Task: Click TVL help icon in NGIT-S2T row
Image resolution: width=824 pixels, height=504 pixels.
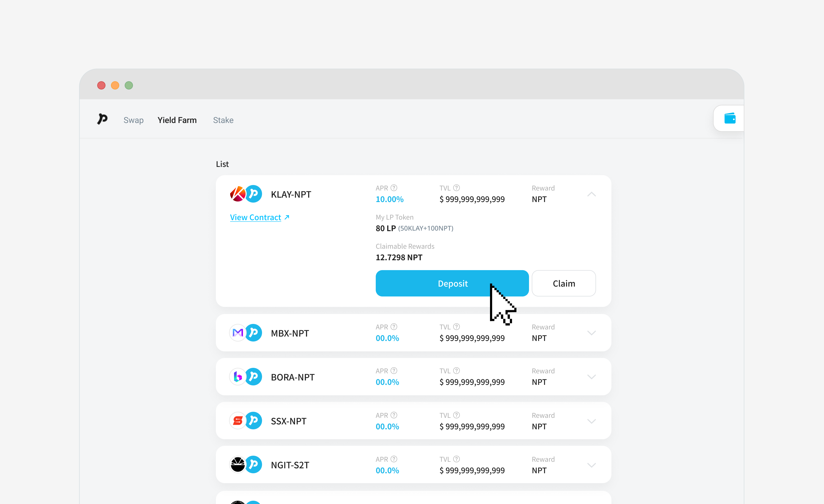Action: [456, 459]
